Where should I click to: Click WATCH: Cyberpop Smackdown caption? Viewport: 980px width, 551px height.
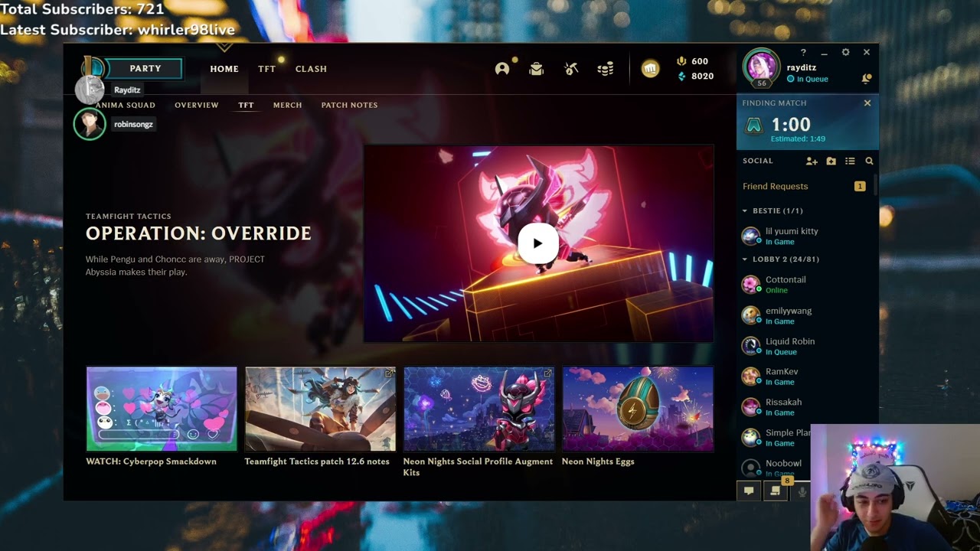[151, 461]
